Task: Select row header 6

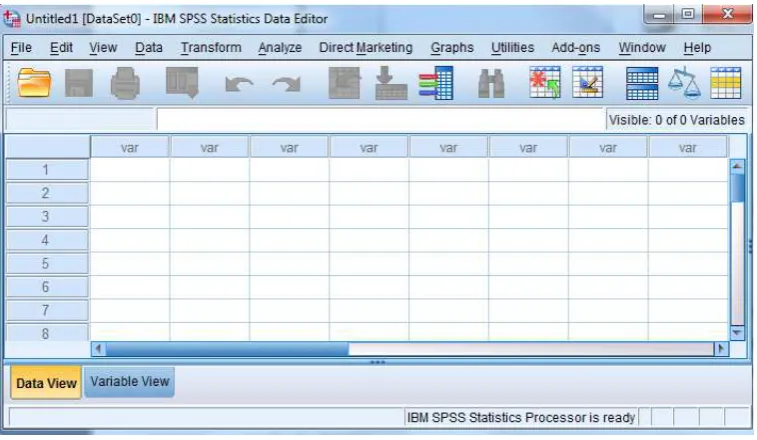Action: point(47,287)
